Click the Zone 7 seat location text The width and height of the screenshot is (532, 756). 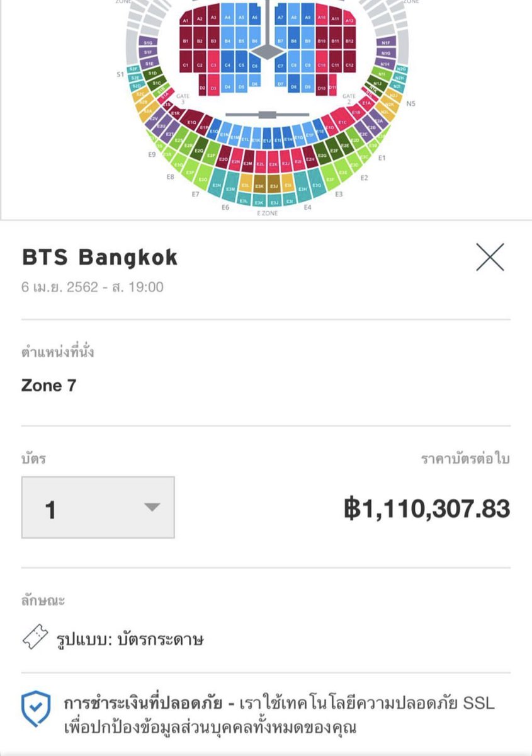pyautogui.click(x=49, y=386)
